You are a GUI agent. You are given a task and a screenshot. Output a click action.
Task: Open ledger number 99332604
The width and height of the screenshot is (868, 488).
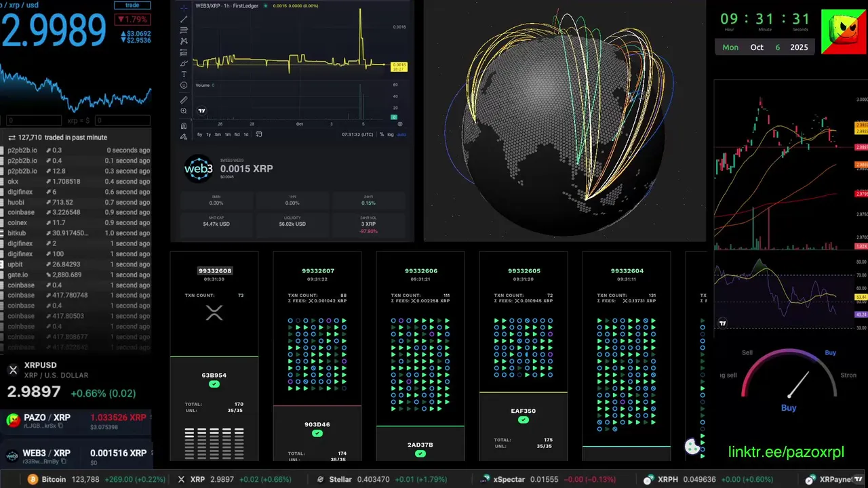click(627, 270)
